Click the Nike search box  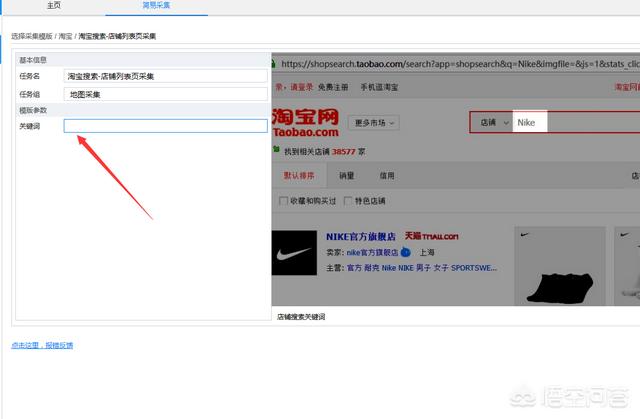(530, 122)
